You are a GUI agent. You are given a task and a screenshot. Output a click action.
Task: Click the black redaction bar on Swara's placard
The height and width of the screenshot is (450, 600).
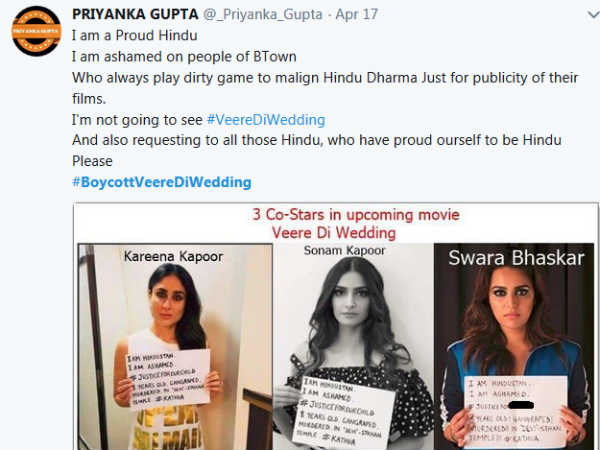point(522,405)
